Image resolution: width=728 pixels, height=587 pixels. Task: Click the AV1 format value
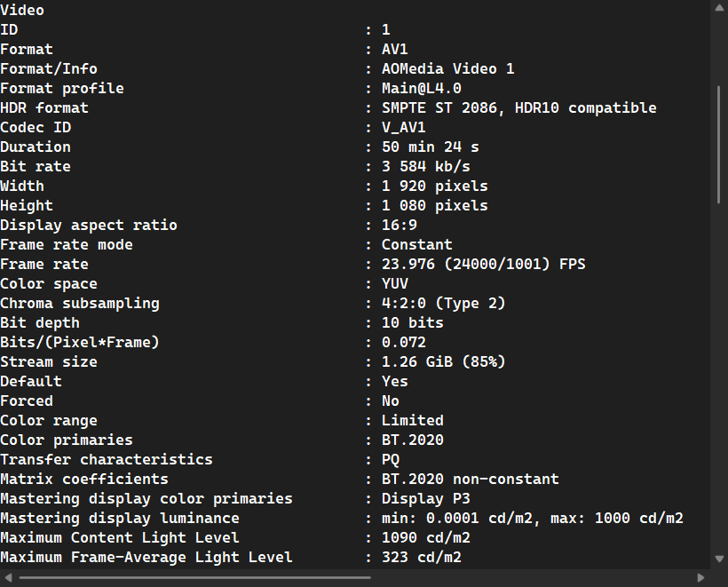395,50
